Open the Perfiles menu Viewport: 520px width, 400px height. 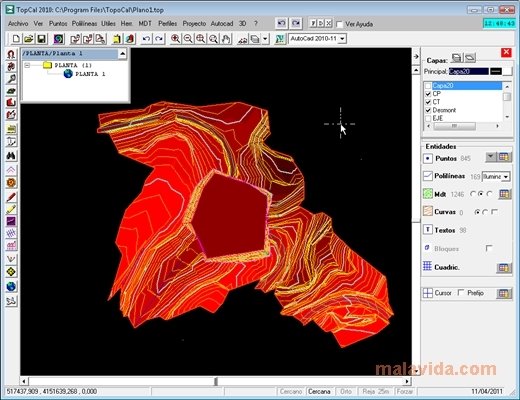pyautogui.click(x=167, y=24)
